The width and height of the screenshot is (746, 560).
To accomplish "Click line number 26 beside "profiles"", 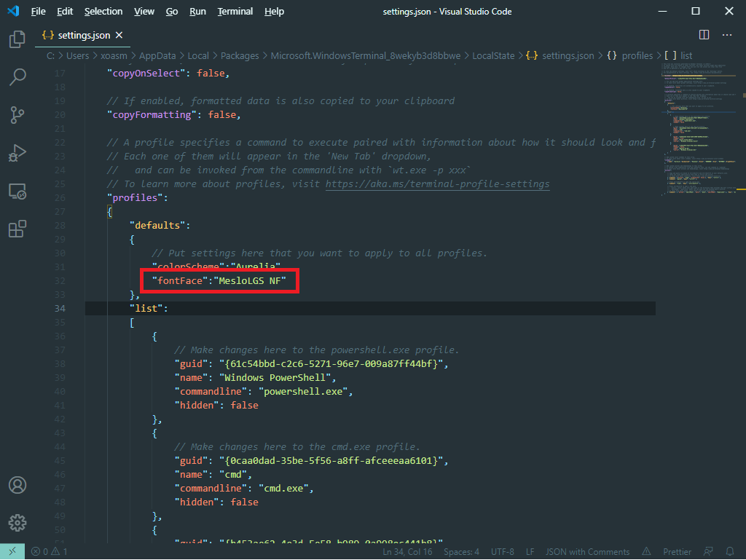I will tap(60, 198).
